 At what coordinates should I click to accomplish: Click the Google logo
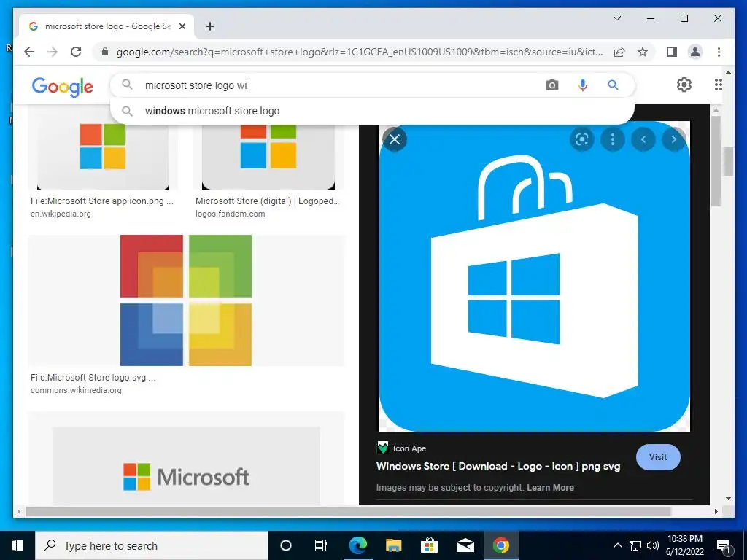pyautogui.click(x=63, y=86)
